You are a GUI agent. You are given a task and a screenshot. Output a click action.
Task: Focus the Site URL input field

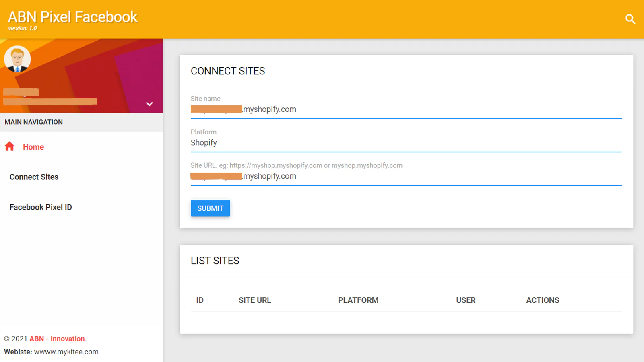[406, 176]
